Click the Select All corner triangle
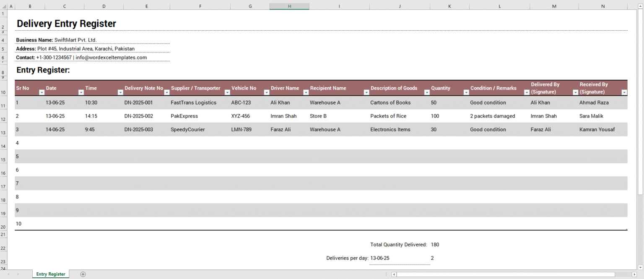 (x=4, y=6)
